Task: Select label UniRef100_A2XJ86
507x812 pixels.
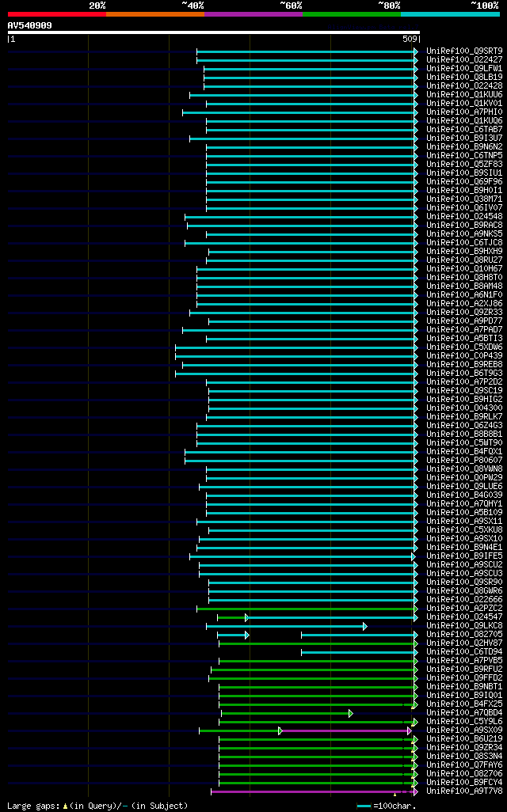Action: click(464, 303)
